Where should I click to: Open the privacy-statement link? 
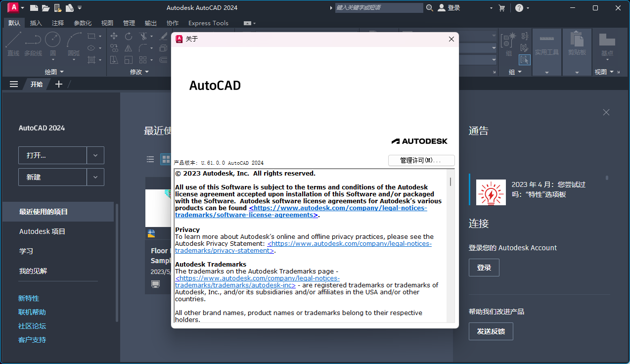(x=304, y=247)
